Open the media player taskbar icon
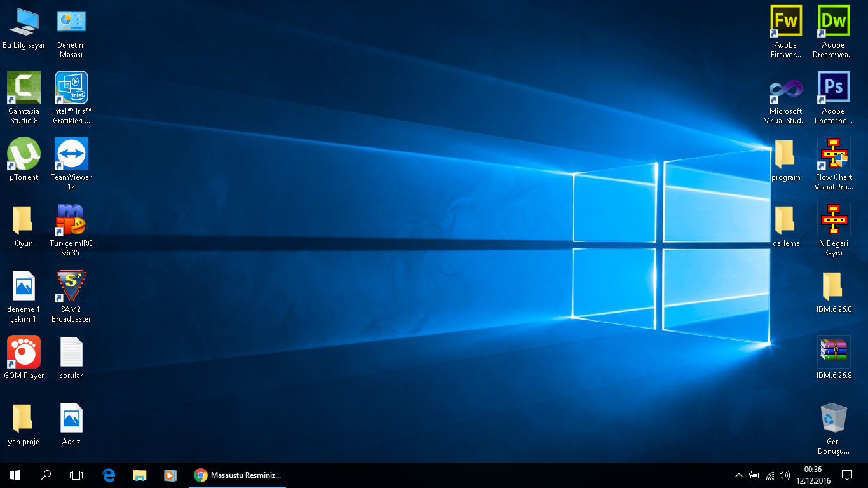 click(170, 475)
